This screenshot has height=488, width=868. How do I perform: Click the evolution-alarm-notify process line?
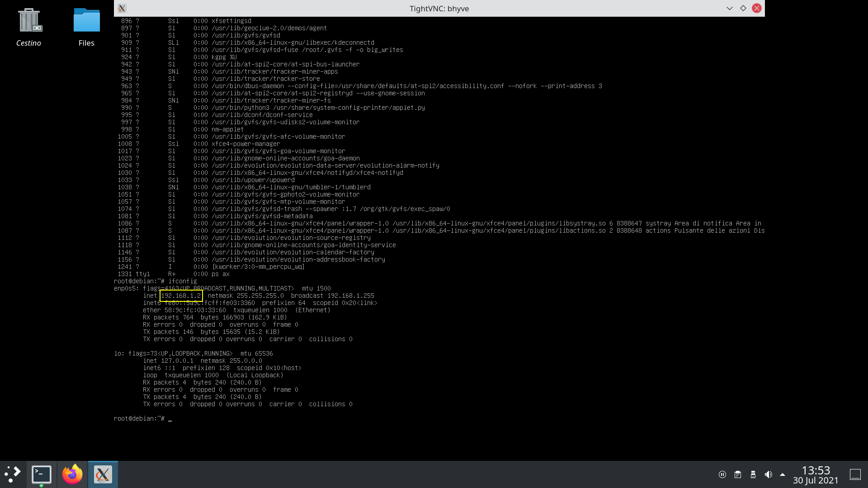point(278,165)
